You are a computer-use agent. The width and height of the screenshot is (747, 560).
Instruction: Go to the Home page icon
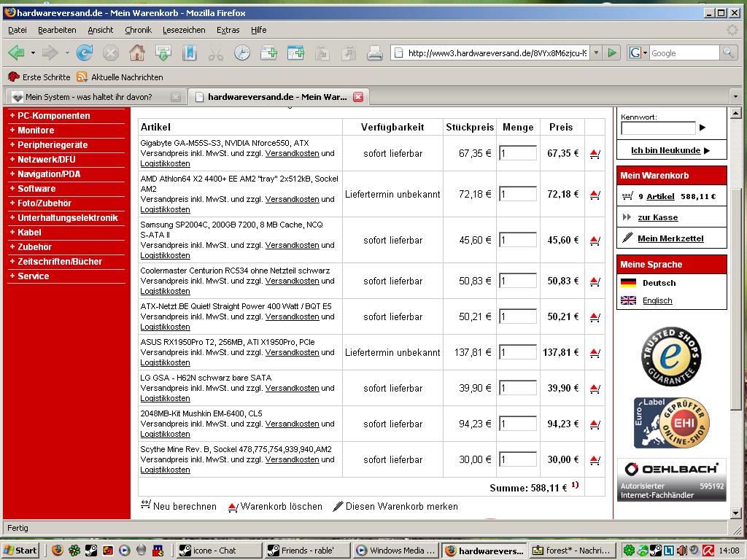(137, 52)
